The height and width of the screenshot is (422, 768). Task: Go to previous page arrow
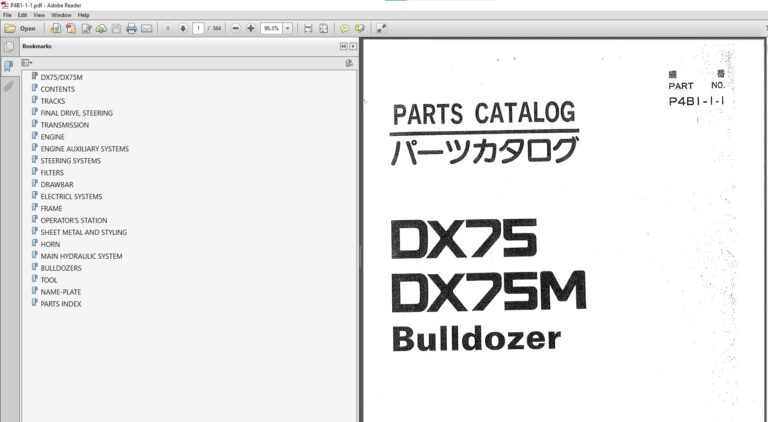tap(168, 28)
